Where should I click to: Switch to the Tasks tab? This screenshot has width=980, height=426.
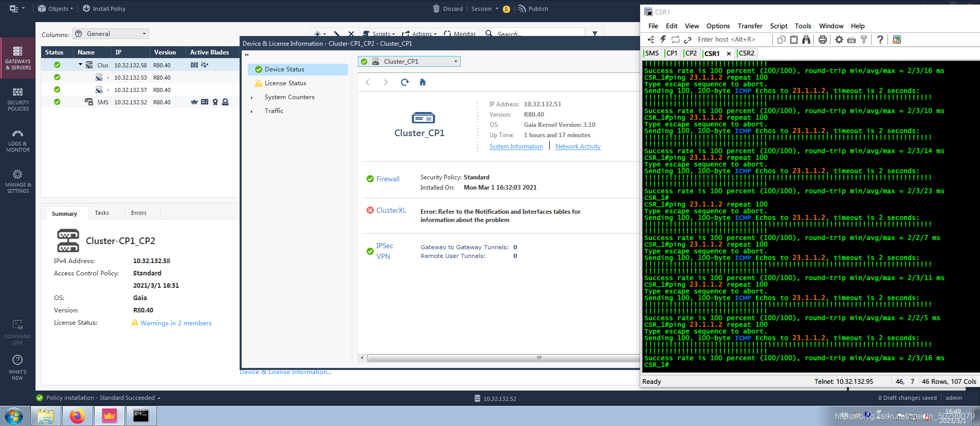click(x=102, y=213)
